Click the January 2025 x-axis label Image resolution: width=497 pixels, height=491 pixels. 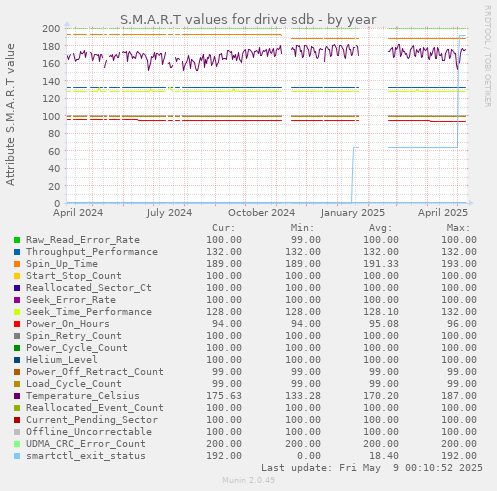[353, 213]
